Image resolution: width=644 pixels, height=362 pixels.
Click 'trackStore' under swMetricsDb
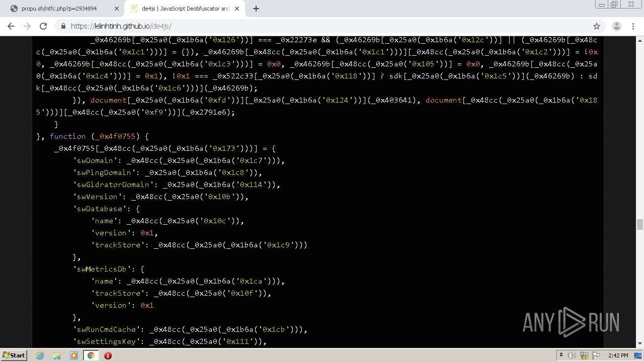[117, 293]
